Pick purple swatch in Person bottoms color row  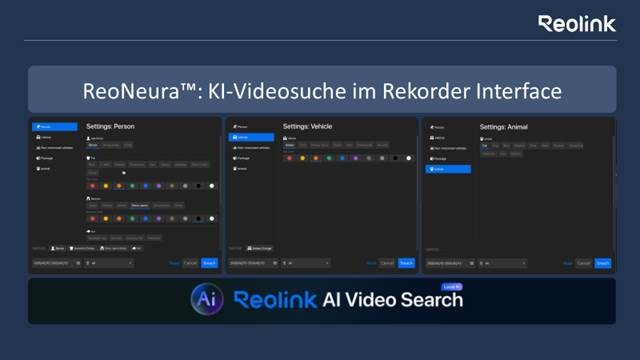[x=159, y=219]
